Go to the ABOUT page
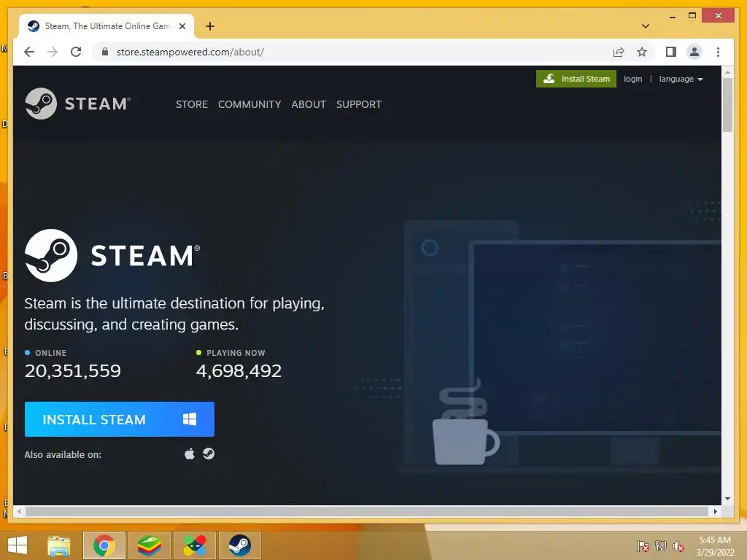This screenshot has height=560, width=747. (x=309, y=104)
